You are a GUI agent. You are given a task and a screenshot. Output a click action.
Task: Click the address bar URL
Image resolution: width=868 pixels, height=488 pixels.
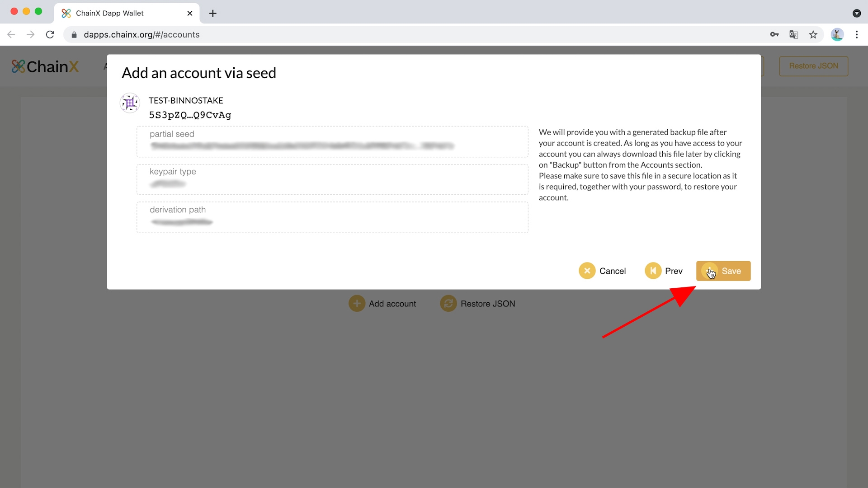tap(142, 35)
